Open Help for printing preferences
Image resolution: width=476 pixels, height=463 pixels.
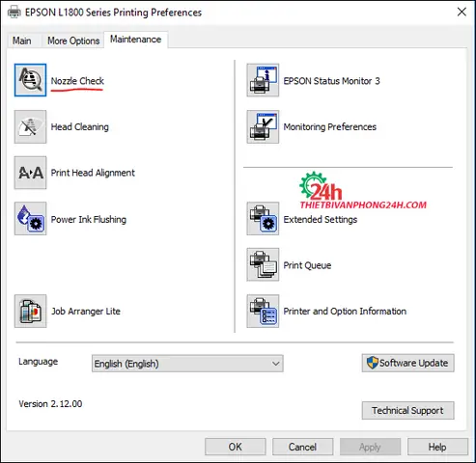tap(437, 447)
